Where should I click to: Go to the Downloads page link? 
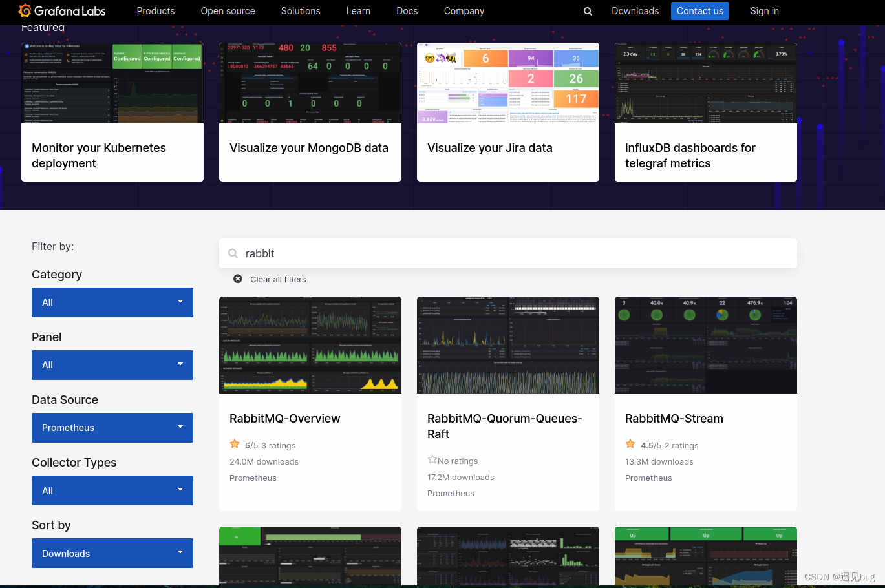pyautogui.click(x=635, y=11)
